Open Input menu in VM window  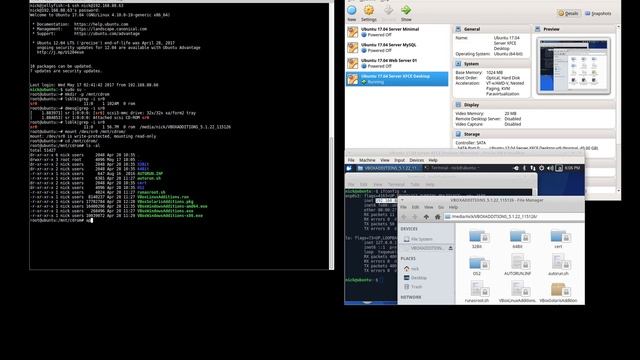click(399, 160)
